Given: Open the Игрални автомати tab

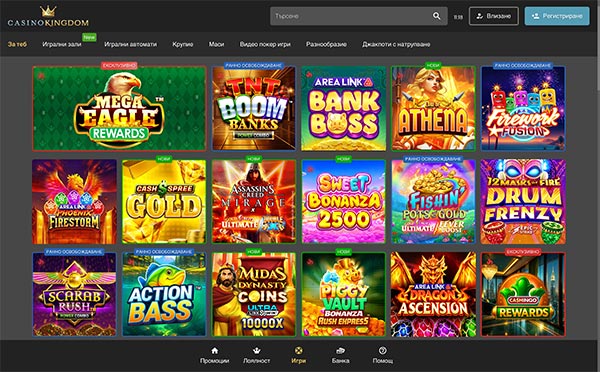Looking at the screenshot, I should click(130, 44).
